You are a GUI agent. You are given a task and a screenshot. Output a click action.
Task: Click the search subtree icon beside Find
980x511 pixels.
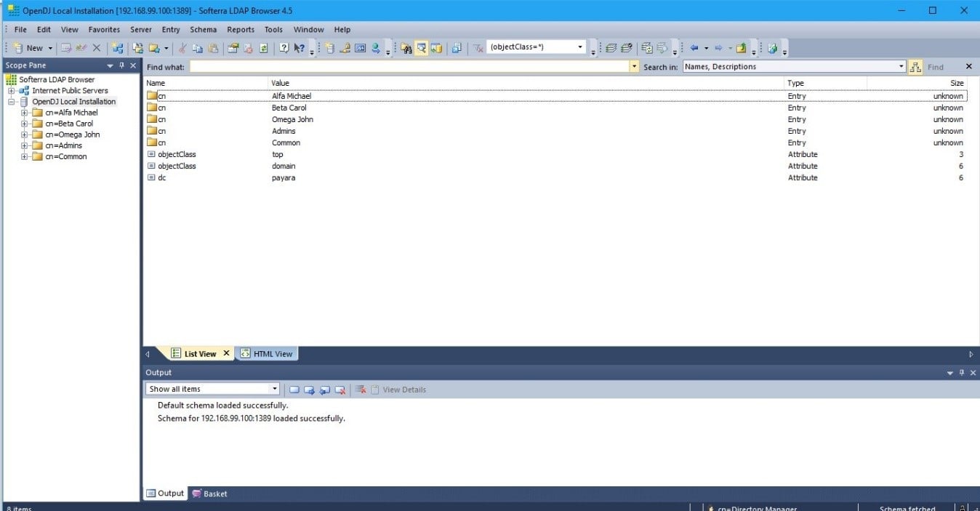(x=915, y=67)
